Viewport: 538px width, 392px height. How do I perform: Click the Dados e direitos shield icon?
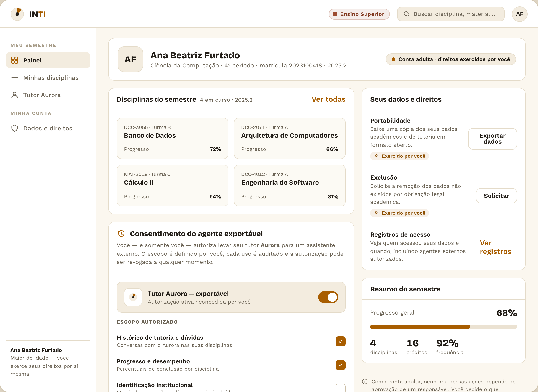[15, 128]
